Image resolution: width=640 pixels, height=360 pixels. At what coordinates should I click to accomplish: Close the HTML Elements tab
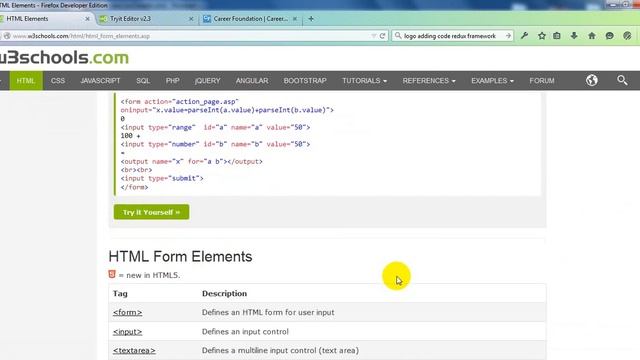[87, 19]
